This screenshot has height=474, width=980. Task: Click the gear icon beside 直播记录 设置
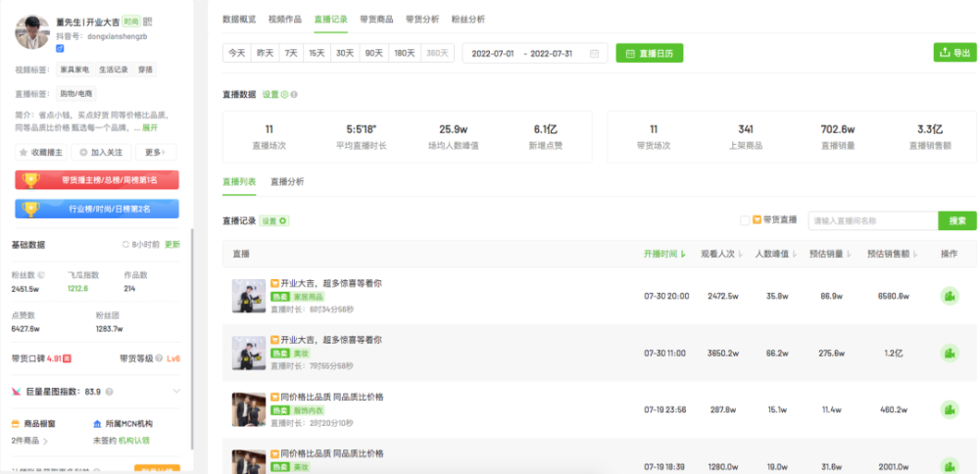coord(283,221)
